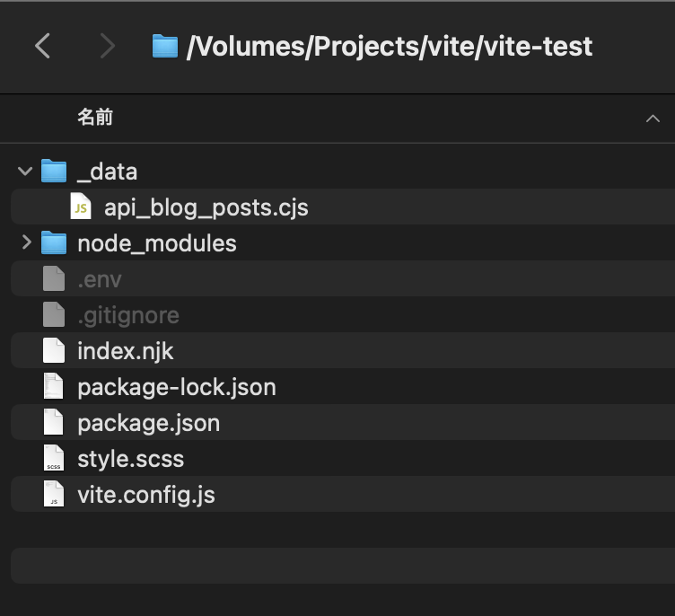This screenshot has height=616, width=675.
Task: Select the api_blog_posts.cjs file name
Action: pos(206,207)
